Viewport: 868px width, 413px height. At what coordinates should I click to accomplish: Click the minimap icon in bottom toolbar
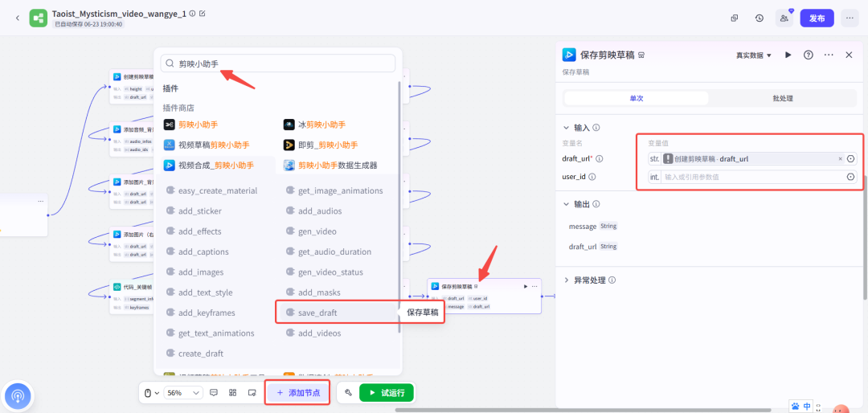(252, 393)
